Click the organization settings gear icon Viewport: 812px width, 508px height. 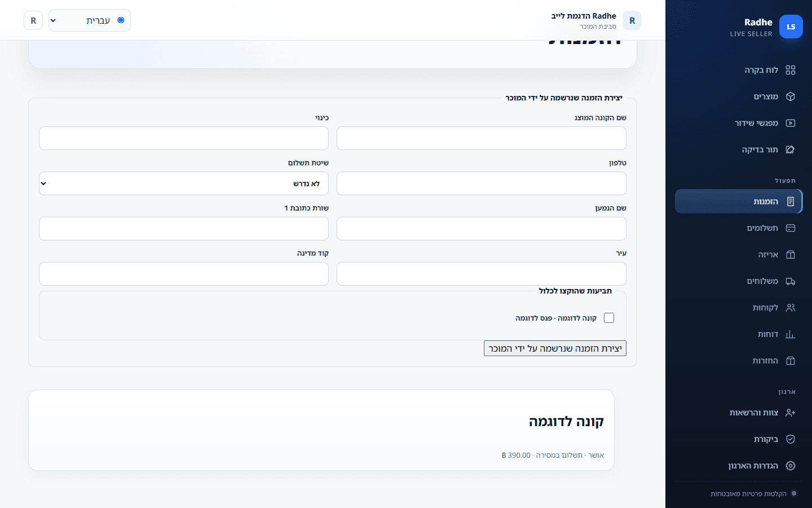click(x=791, y=466)
